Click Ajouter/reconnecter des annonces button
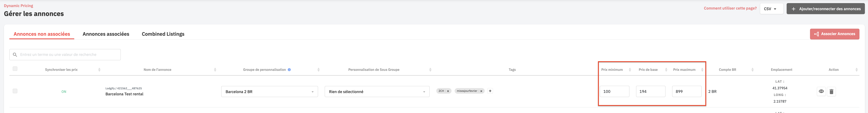The height and width of the screenshot is (113, 868). coord(825,9)
